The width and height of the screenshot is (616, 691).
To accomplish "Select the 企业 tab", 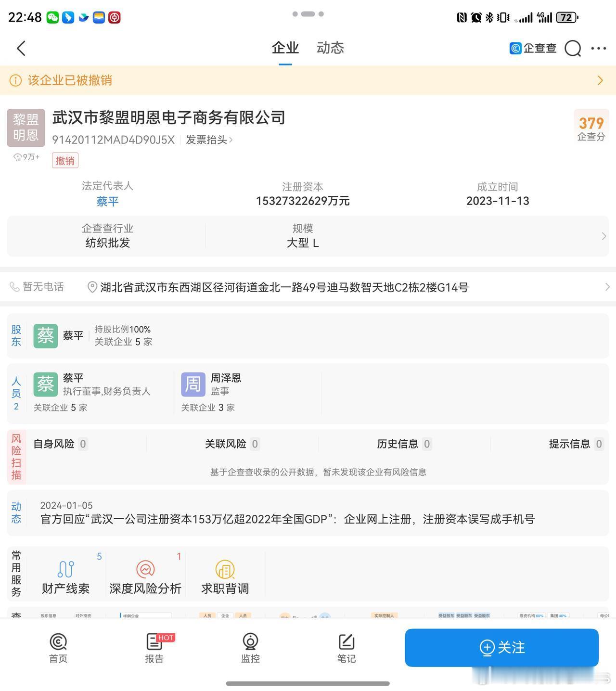I will [x=285, y=48].
